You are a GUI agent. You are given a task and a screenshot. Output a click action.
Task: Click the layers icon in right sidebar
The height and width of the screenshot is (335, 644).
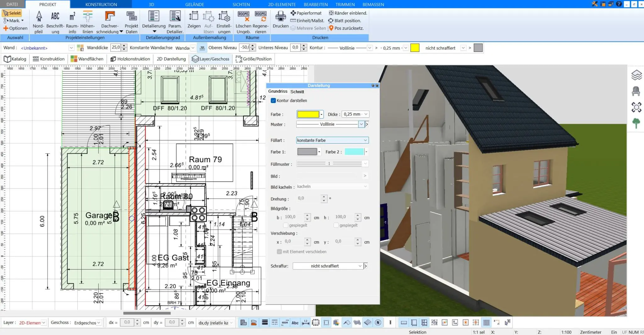[636, 75]
